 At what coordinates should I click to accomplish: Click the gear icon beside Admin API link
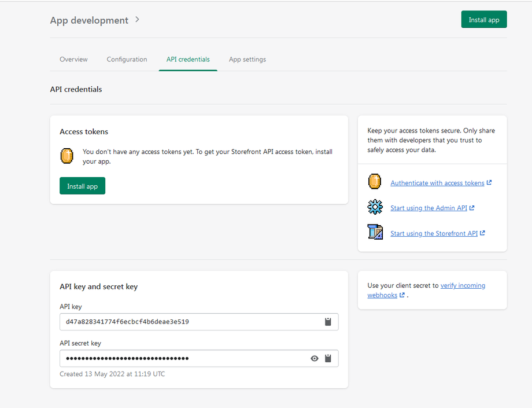pos(375,207)
